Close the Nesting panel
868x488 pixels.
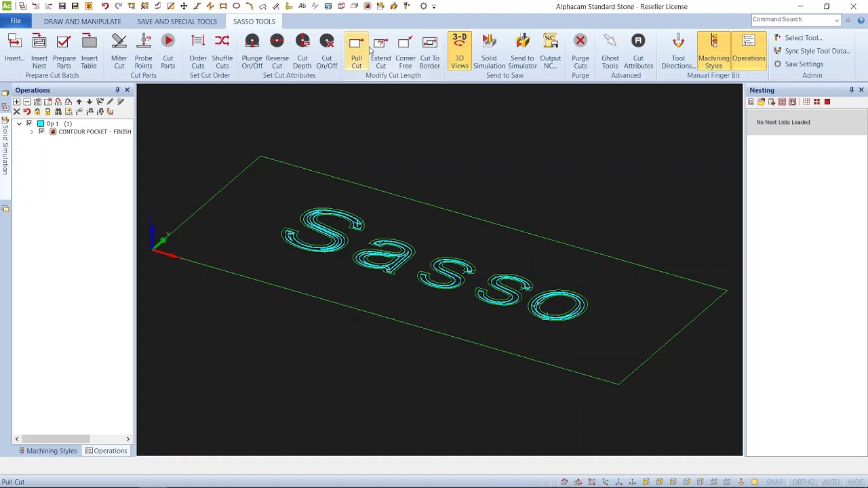(861, 90)
